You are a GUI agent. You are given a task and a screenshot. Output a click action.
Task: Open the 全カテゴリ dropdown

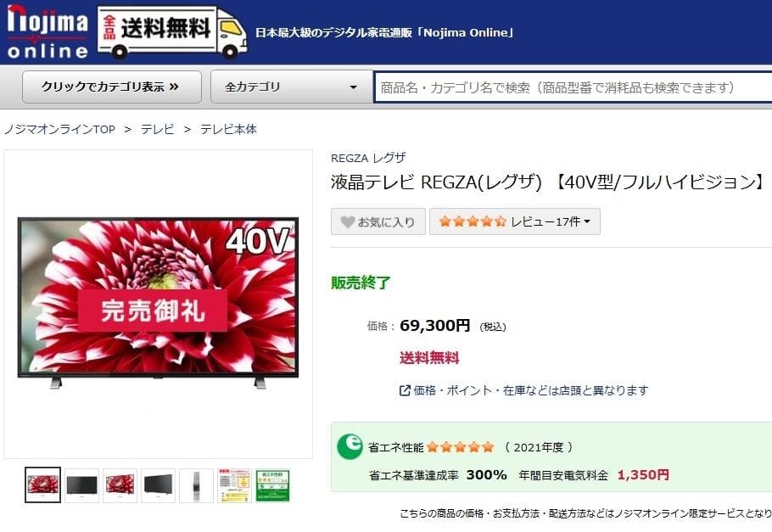coord(291,87)
